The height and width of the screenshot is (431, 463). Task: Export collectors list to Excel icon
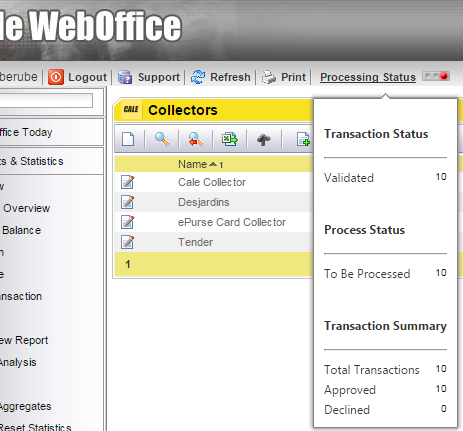tap(230, 139)
